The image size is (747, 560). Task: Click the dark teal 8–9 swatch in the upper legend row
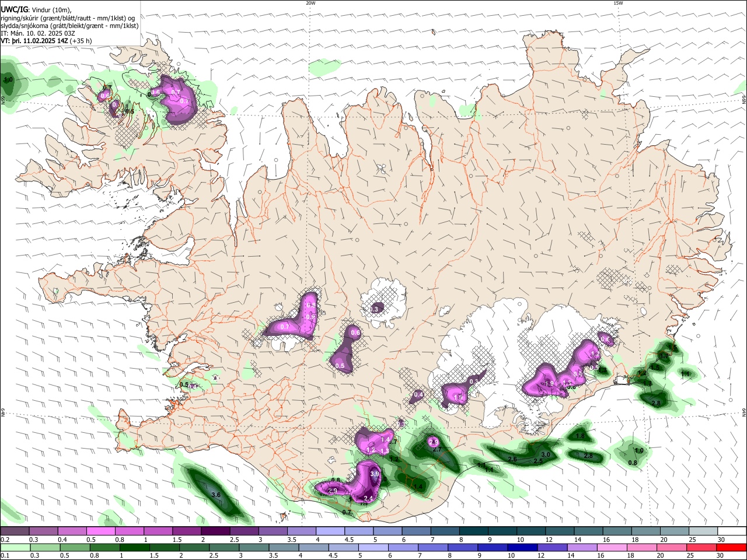tap(473, 531)
